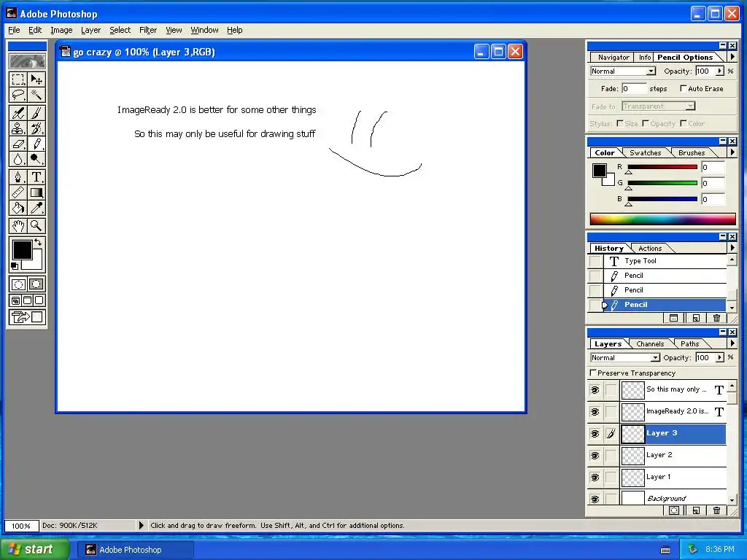Jump to ImageReady button in toolbox

click(27, 317)
